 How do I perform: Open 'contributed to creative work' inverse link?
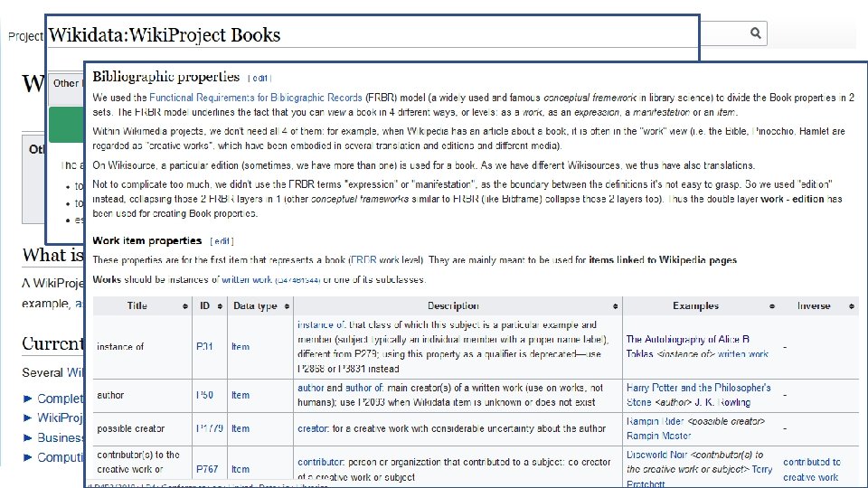(812, 470)
